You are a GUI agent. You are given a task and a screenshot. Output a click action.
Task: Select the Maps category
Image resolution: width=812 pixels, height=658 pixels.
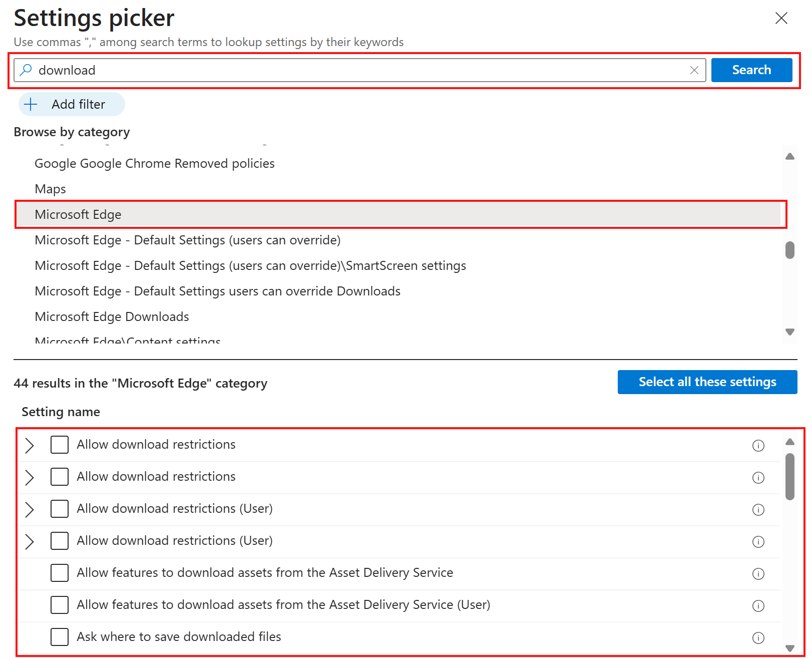point(50,189)
